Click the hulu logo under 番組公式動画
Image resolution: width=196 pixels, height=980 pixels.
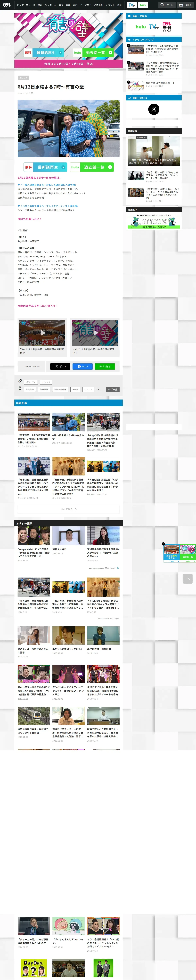(141, 27)
